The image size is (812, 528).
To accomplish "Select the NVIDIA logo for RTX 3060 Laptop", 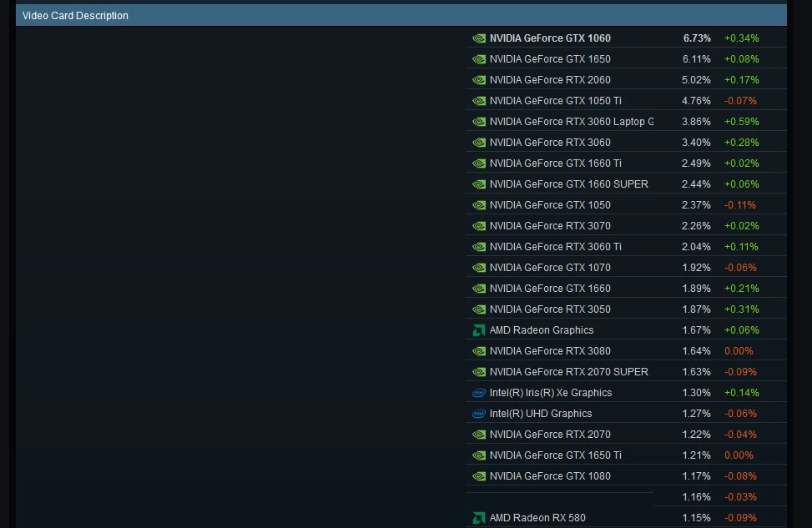I will coord(479,122).
